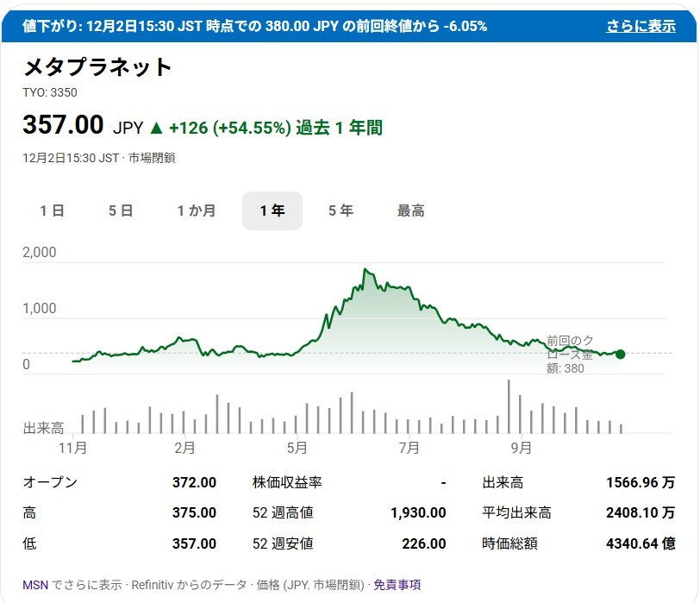Viewport: 700px width, 603px height.
Task: Open the MSN source link
Action: coord(35,585)
